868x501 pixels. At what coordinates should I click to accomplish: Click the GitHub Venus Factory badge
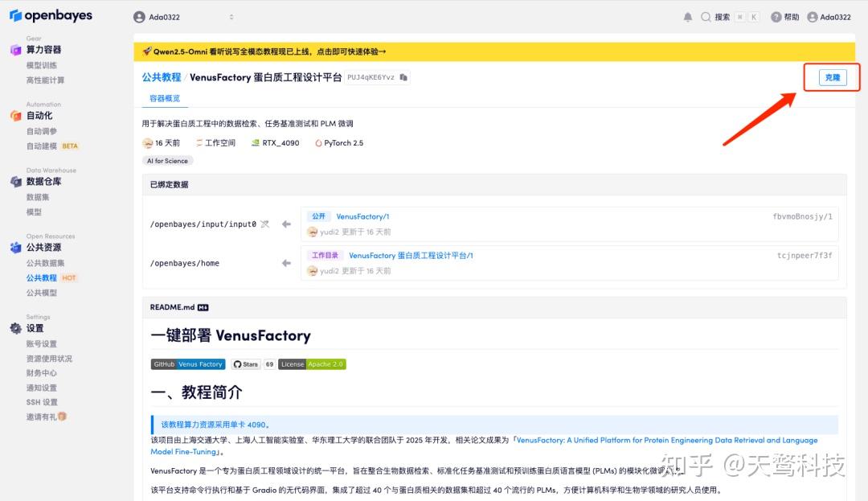coord(187,363)
